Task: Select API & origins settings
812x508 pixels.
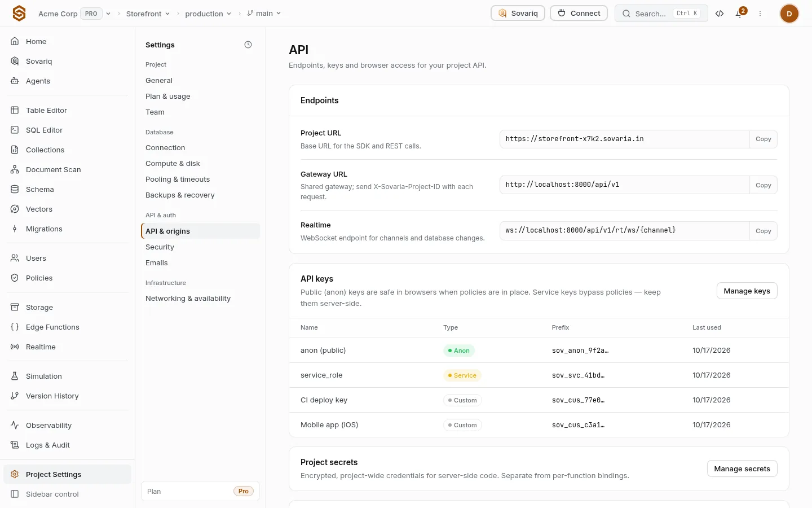Action: (200, 231)
